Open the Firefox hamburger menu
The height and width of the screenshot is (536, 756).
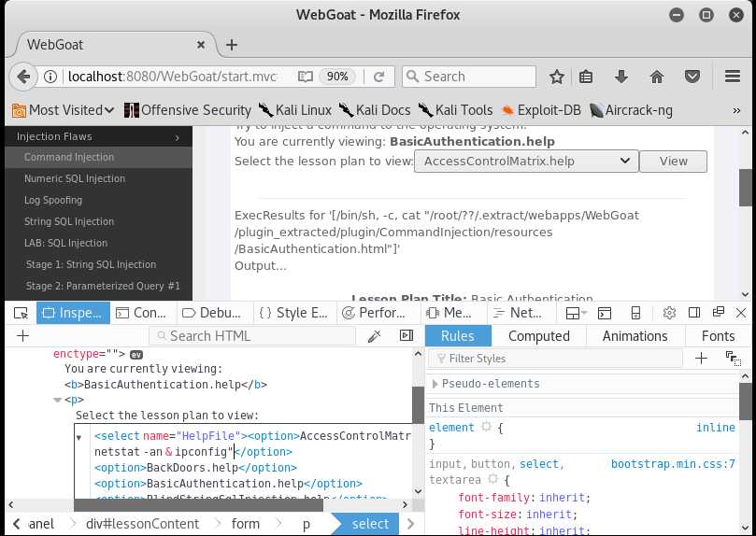pyautogui.click(x=733, y=76)
